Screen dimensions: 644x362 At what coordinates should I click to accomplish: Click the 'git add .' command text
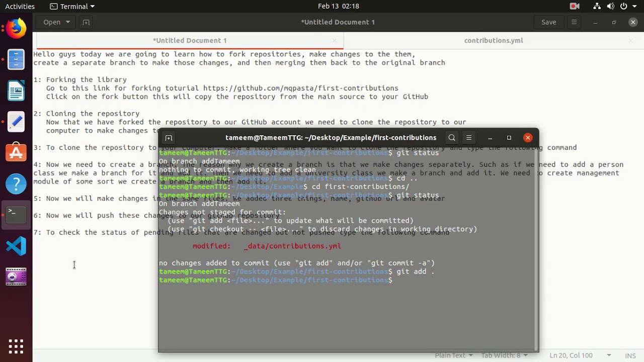coord(415,271)
